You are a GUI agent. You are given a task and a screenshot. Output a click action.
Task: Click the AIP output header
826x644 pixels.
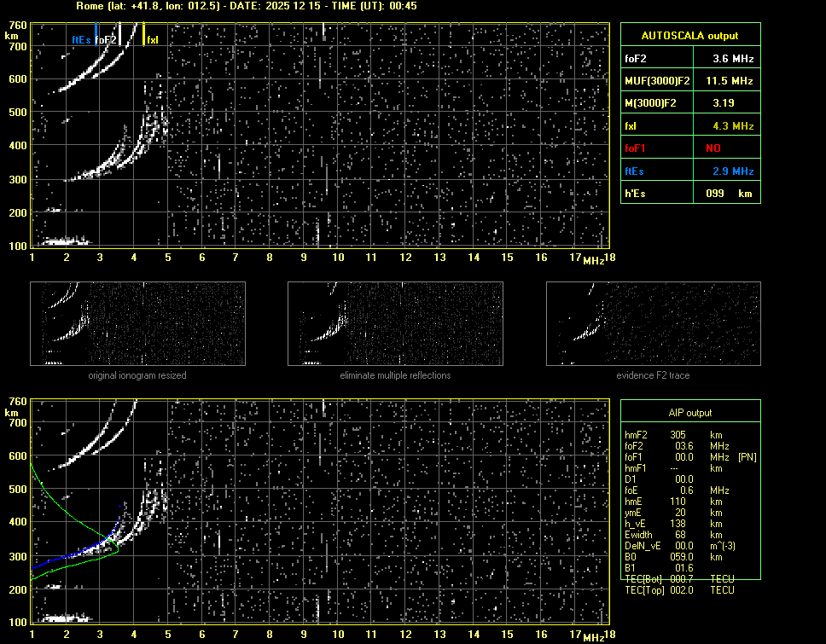tap(689, 413)
